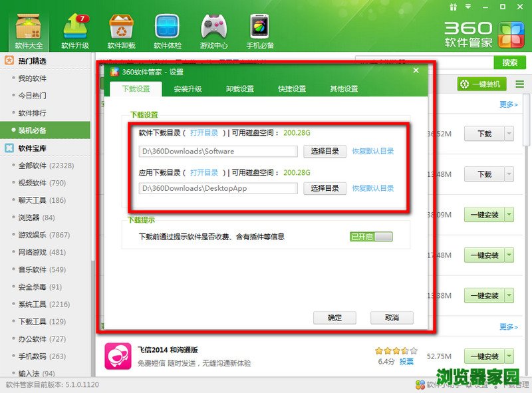This screenshot has height=393, width=532.
Task: Click 选择目录 for software download directory
Action: click(325, 151)
